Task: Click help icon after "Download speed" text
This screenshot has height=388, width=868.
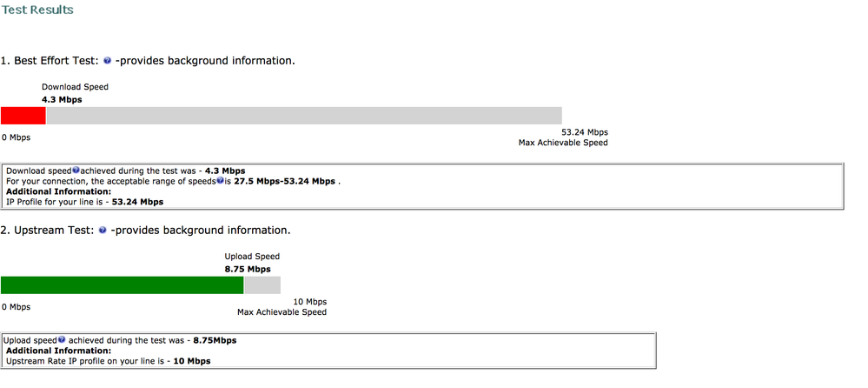Action: pyautogui.click(x=76, y=171)
